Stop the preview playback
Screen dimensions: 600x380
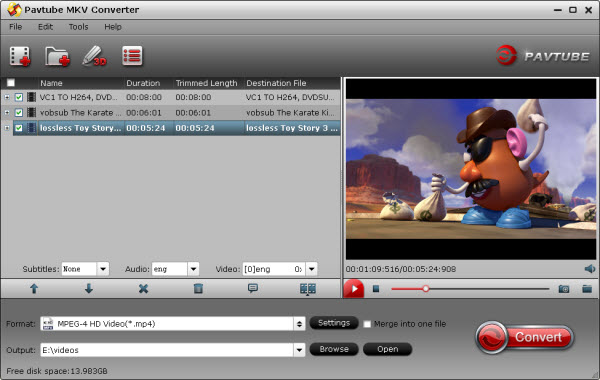pos(376,289)
